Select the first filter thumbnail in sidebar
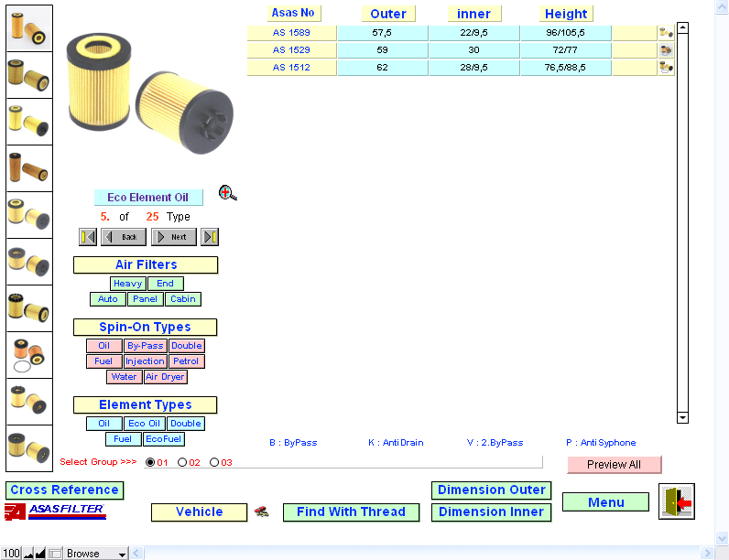The image size is (729, 560). 29,27
